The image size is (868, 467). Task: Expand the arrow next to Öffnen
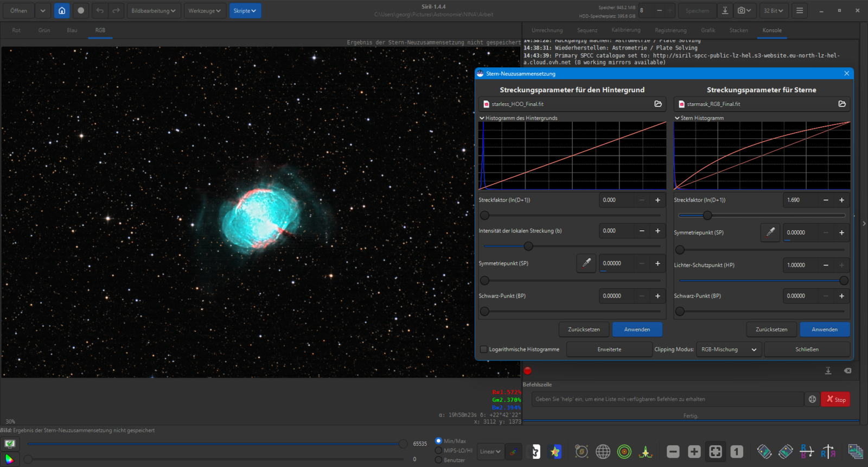[x=42, y=10]
